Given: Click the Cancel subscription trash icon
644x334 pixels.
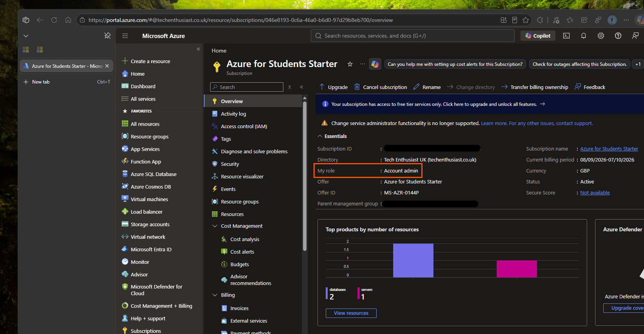Looking at the screenshot, I should click(x=357, y=87).
